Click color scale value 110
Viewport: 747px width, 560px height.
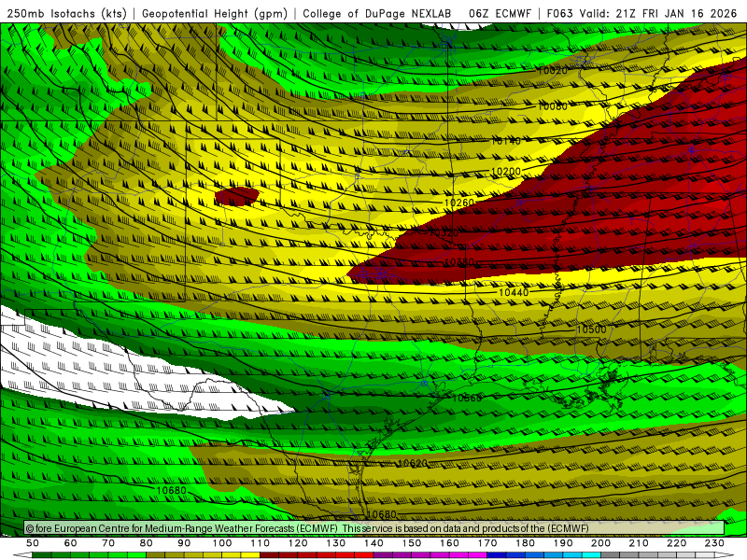[x=261, y=543]
